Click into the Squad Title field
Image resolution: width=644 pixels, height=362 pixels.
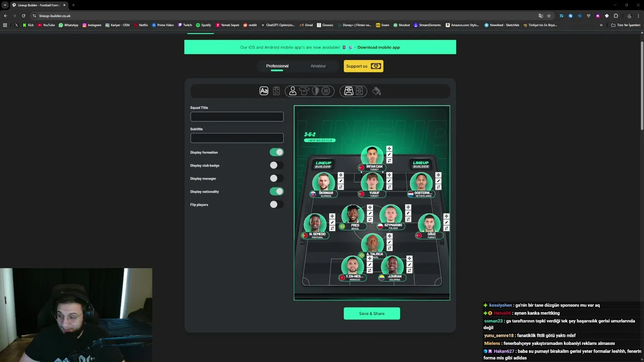tap(237, 117)
